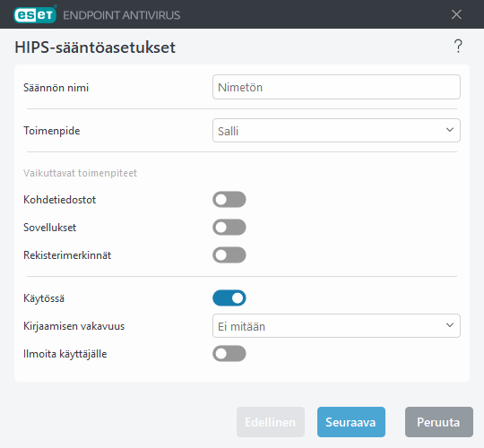Click the Edellinen button
484x448 pixels.
pyautogui.click(x=271, y=422)
